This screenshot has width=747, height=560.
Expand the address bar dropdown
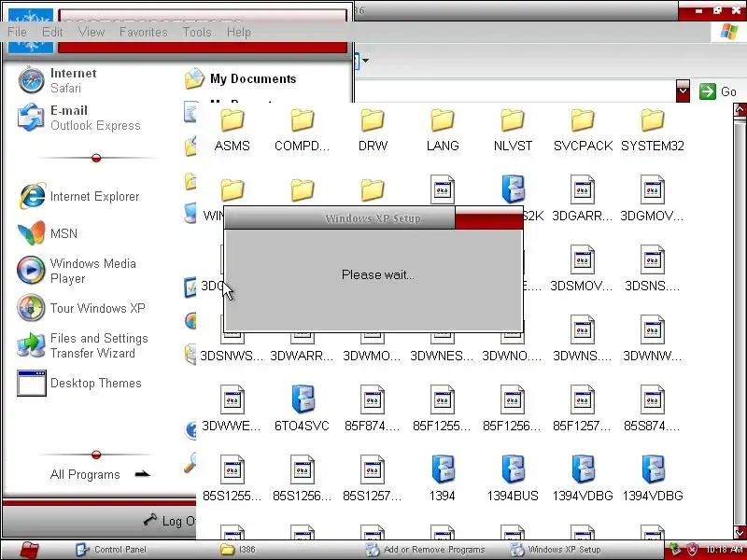pyautogui.click(x=683, y=91)
